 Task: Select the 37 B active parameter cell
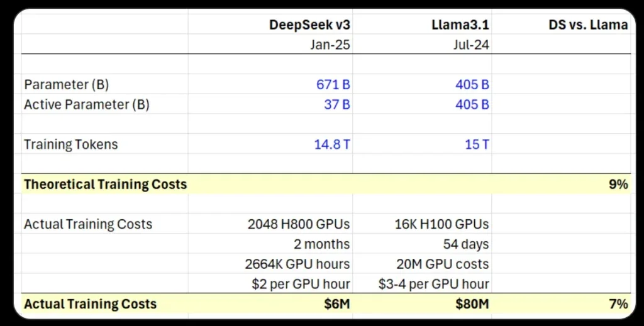(x=337, y=105)
